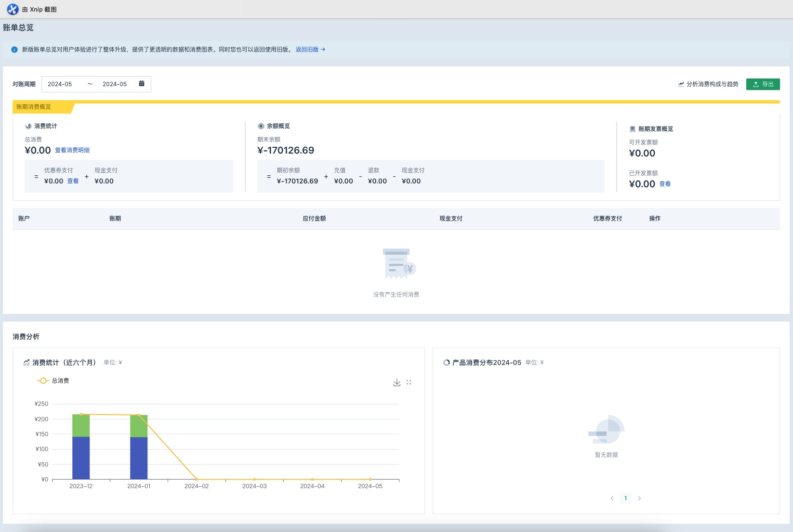This screenshot has height=532, width=793.
Task: Click 查看 next to invoiced amount
Action: click(x=665, y=184)
